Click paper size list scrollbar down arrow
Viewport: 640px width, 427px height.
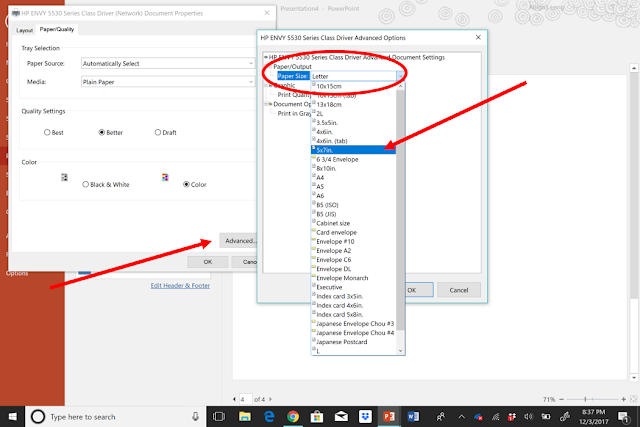(x=400, y=351)
